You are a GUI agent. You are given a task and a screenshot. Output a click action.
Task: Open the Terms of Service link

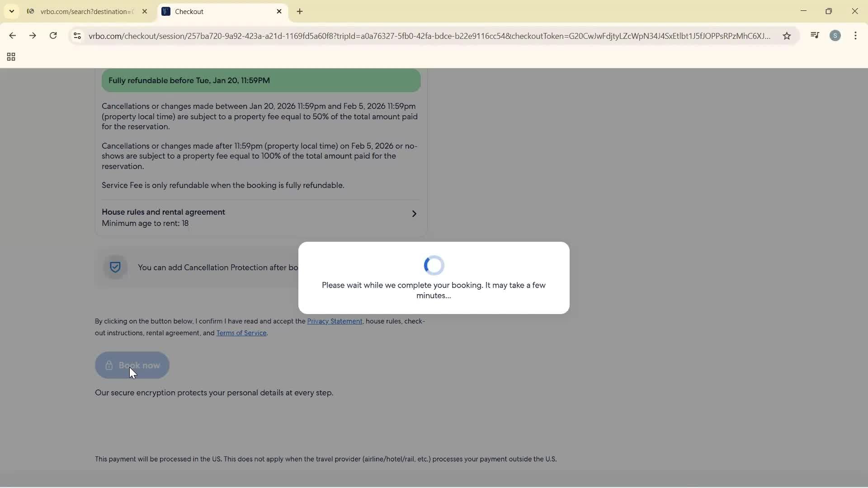241,333
